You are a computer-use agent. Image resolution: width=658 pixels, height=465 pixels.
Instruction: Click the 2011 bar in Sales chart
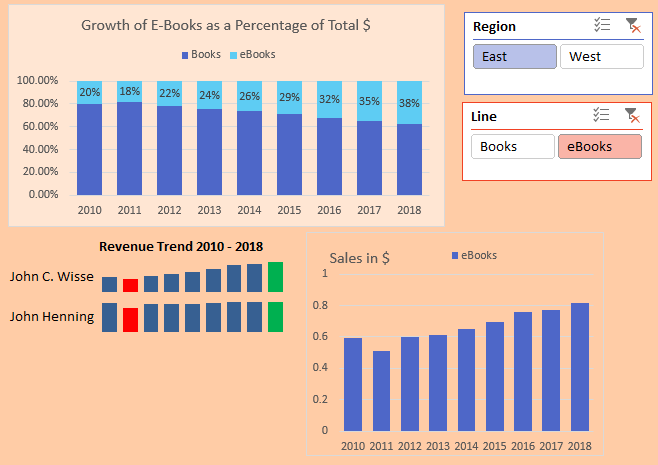[381, 390]
